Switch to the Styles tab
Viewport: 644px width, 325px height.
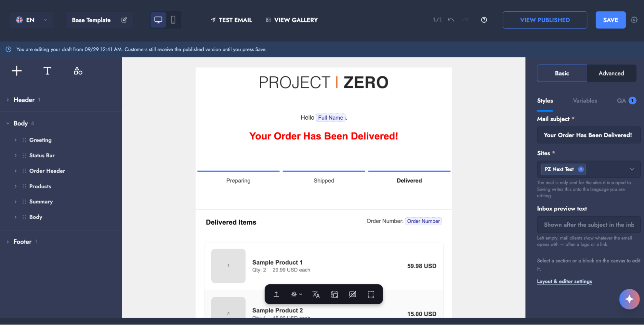point(545,101)
